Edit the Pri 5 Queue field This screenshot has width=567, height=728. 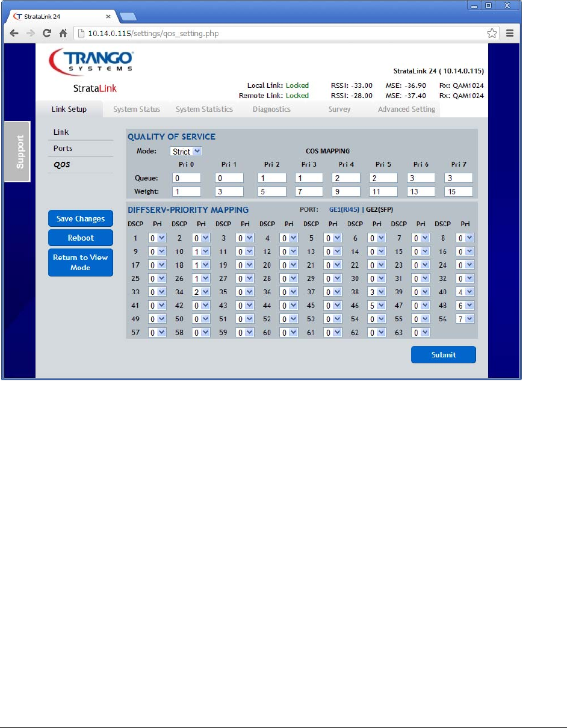383,178
